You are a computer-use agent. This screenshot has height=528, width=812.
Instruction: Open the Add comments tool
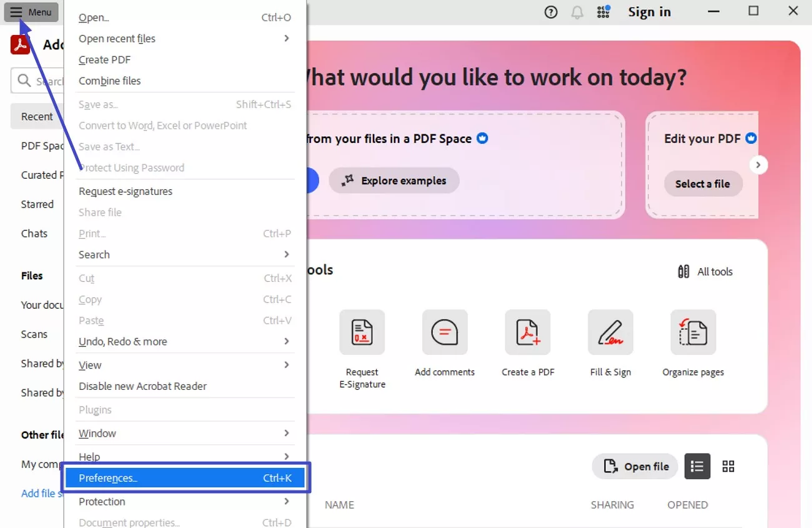pyautogui.click(x=445, y=332)
